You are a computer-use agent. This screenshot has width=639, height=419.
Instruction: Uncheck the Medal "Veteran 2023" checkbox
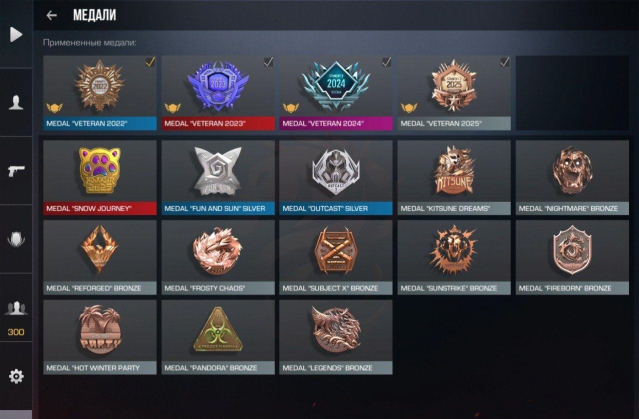(268, 62)
